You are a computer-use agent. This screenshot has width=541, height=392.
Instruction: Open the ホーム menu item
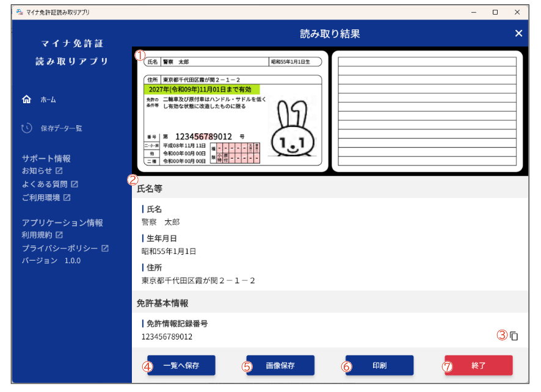48,100
